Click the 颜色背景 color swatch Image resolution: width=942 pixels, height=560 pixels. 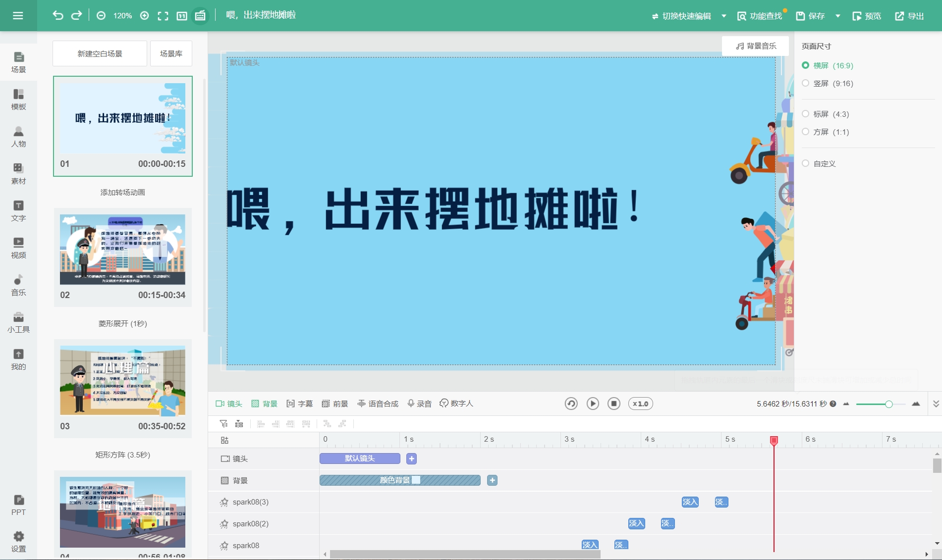[x=416, y=480]
